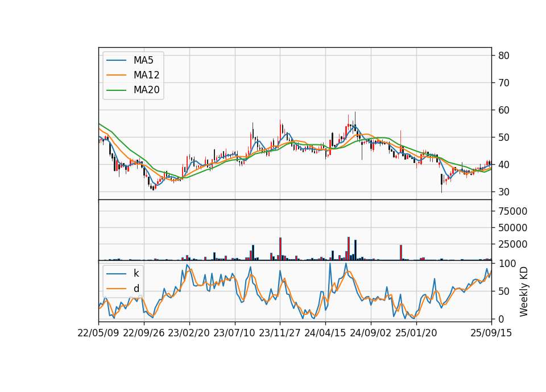
Task: Click the 23/11/27 date axis label
Action: pos(280,333)
